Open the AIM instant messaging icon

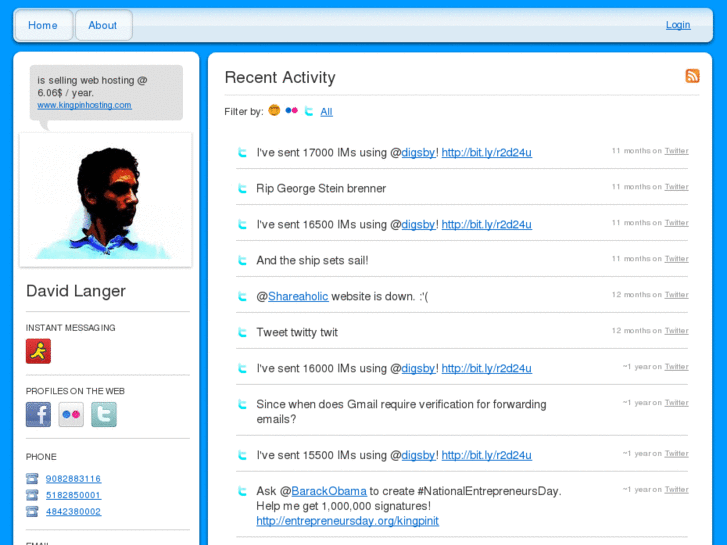click(38, 351)
